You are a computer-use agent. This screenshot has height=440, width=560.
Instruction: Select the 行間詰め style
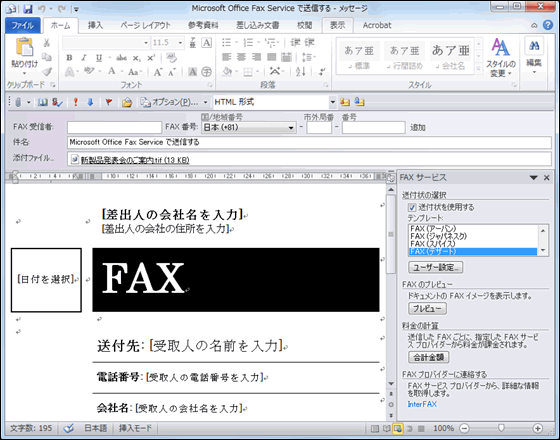(x=404, y=57)
